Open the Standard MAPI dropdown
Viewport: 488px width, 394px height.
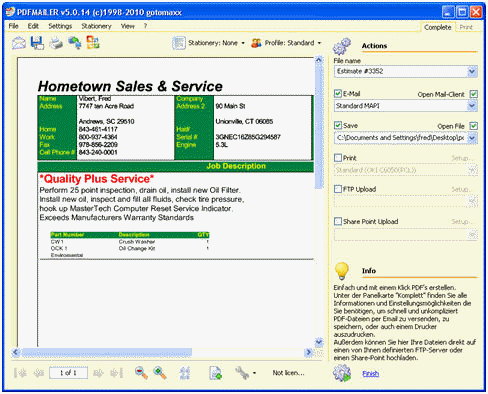point(472,106)
